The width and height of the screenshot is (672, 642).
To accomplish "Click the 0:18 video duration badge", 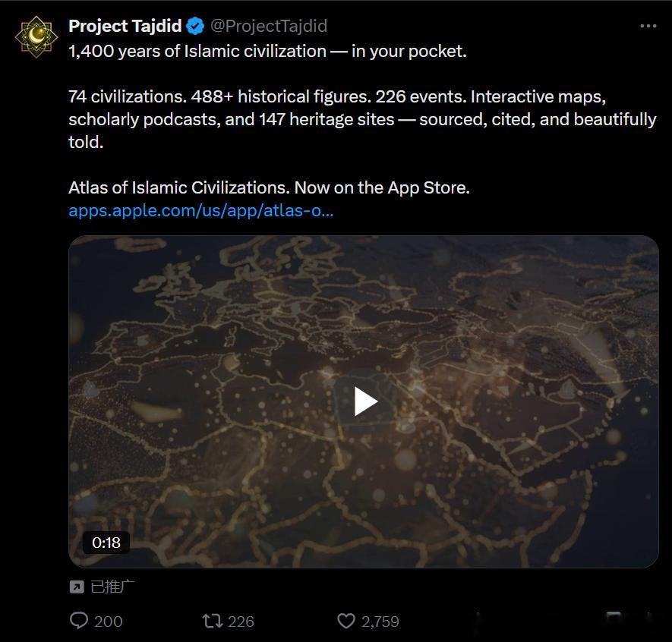I will 106,543.
